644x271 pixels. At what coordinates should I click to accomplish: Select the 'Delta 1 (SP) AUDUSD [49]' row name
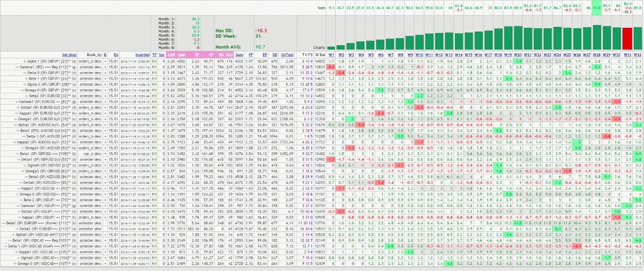point(49,135)
